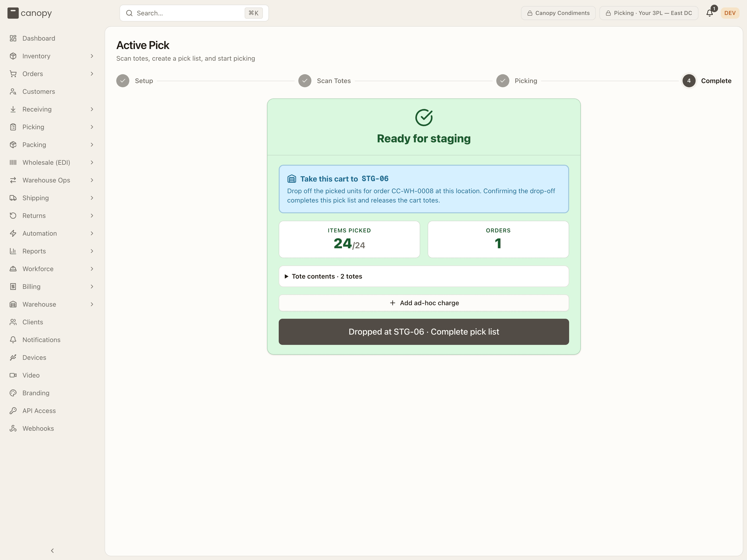Click the Webhooks icon
Image resolution: width=747 pixels, height=560 pixels.
pos(13,428)
